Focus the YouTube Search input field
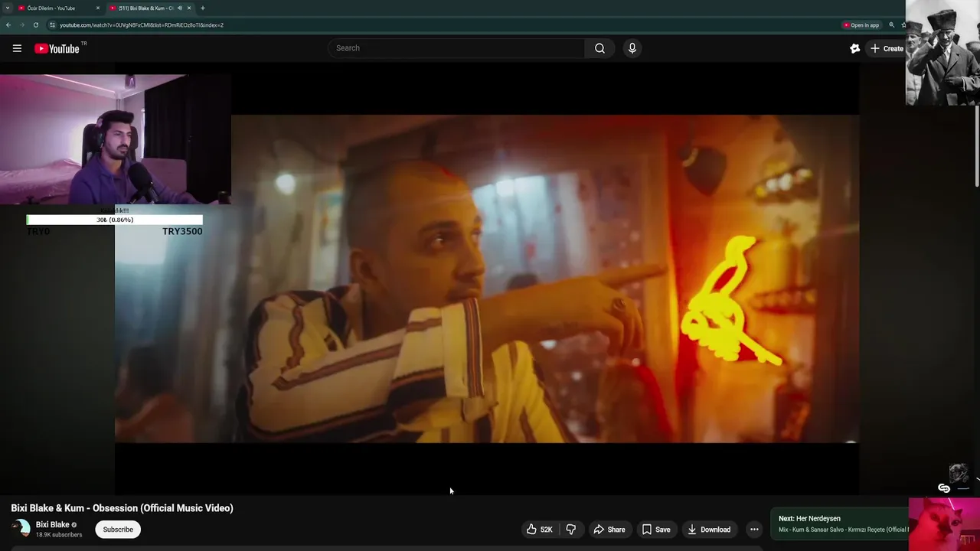The width and height of the screenshot is (980, 551). click(x=457, y=48)
